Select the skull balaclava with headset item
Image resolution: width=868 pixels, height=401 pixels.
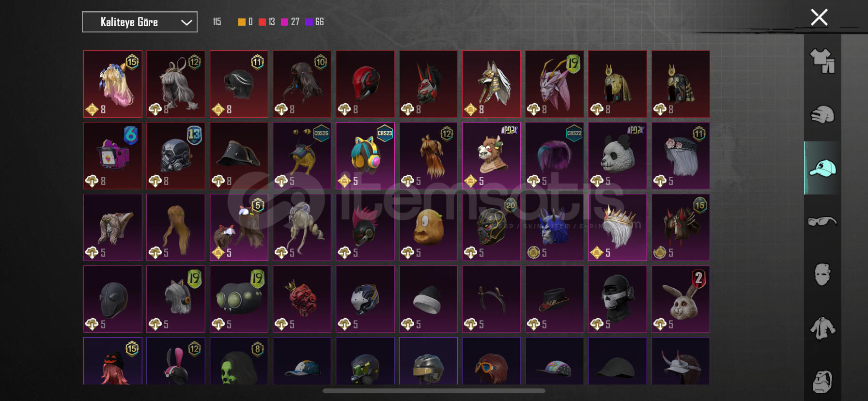point(618,299)
